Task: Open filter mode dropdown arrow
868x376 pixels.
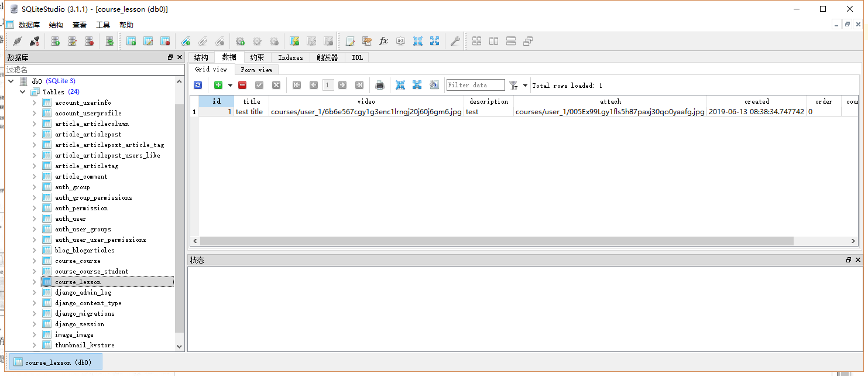Action: pyautogui.click(x=525, y=85)
